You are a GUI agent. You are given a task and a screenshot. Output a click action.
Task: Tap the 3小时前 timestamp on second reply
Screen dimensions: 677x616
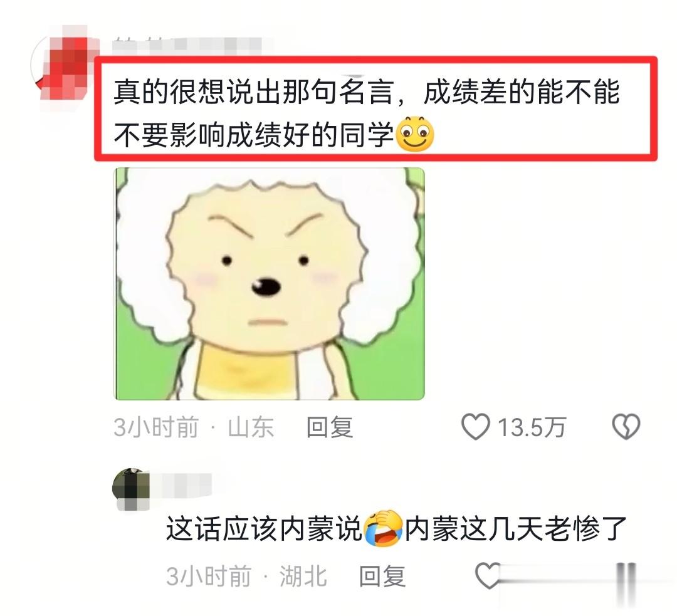pyautogui.click(x=209, y=577)
